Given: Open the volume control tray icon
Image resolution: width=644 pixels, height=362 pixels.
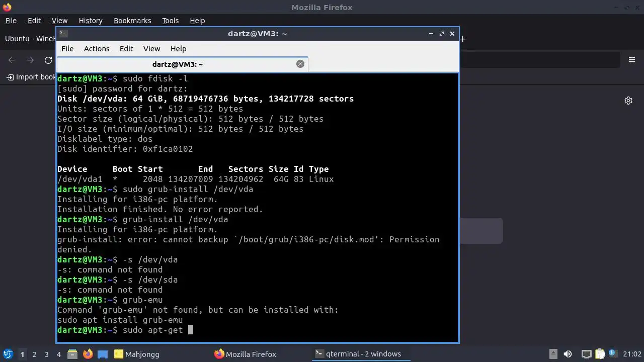Looking at the screenshot, I should [568, 354].
